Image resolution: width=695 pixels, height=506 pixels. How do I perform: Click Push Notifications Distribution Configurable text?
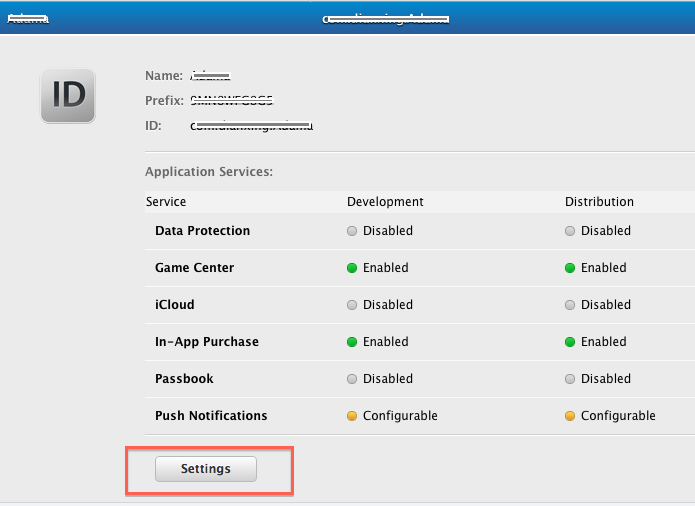[x=618, y=416]
